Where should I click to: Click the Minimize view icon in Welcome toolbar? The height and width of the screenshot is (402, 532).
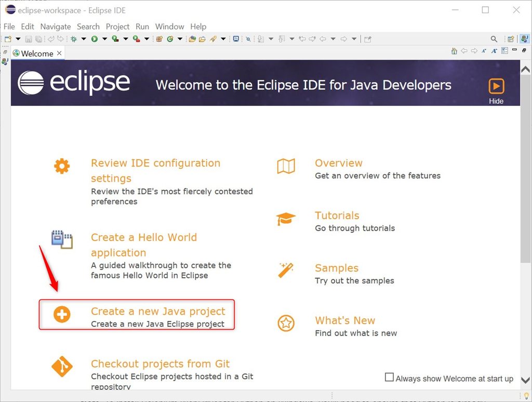(514, 49)
